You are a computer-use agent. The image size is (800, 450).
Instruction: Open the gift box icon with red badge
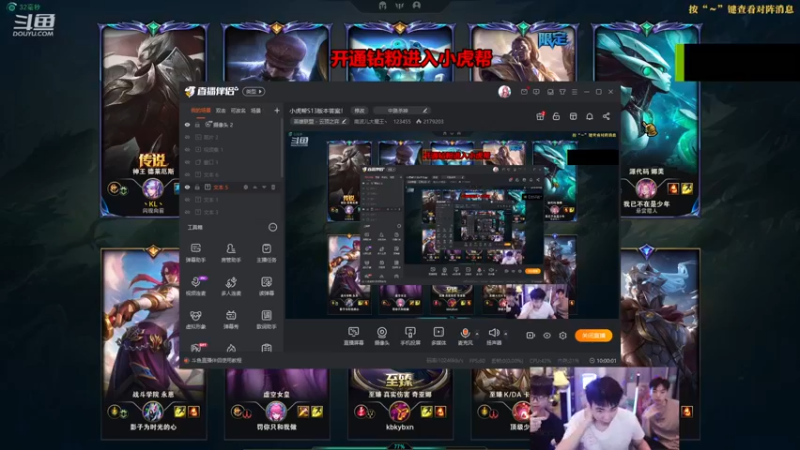(540, 116)
